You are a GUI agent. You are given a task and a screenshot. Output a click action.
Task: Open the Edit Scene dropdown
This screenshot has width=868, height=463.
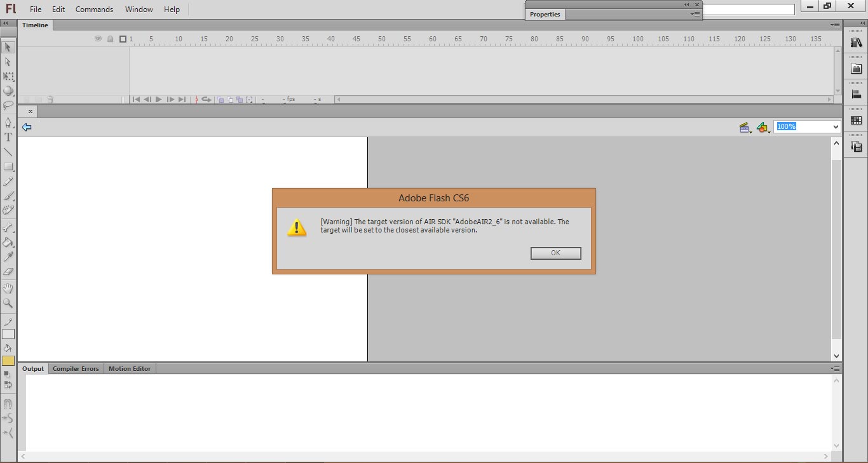[x=745, y=128]
